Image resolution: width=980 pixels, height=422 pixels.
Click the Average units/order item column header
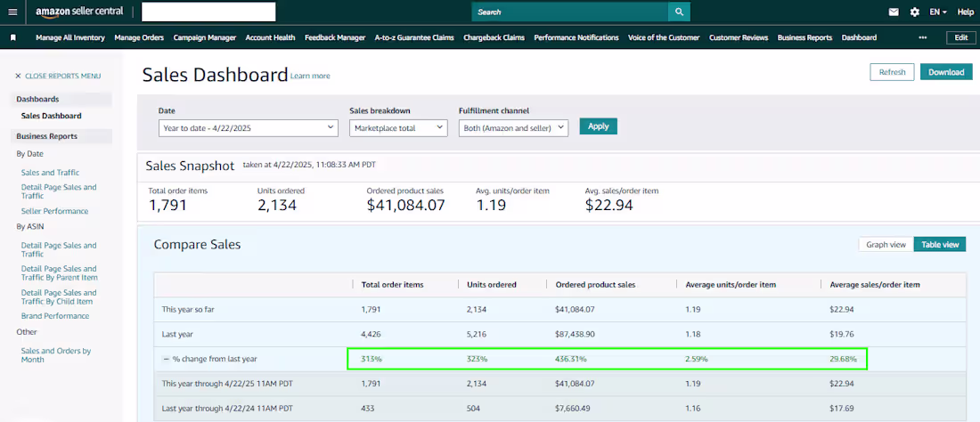click(x=731, y=285)
